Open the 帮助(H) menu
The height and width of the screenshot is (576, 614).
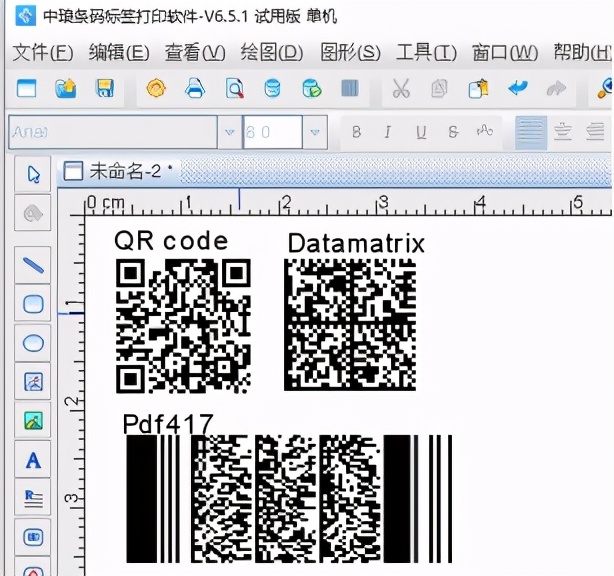point(583,52)
